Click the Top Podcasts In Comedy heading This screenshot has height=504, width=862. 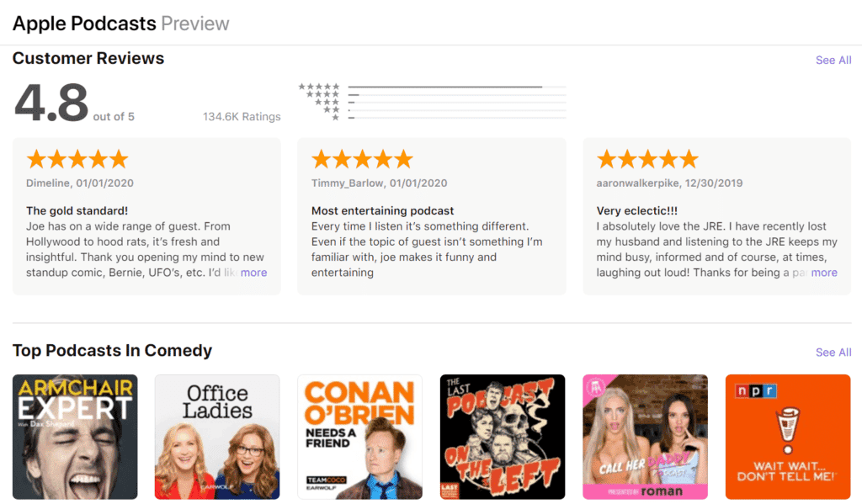[112, 351]
